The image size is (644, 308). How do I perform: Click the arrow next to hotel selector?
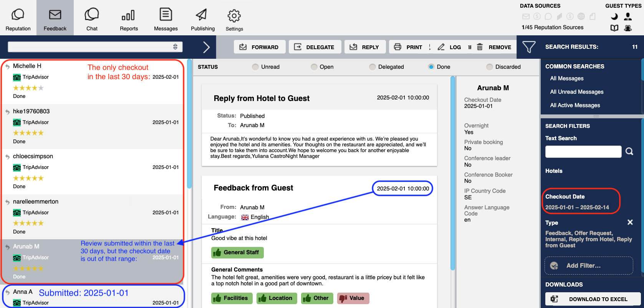(206, 47)
